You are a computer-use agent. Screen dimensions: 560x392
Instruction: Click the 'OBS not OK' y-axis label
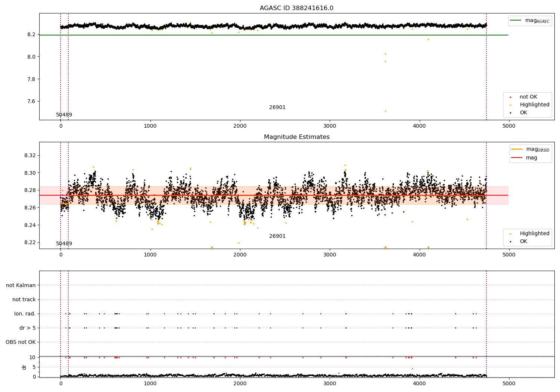tap(21, 342)
